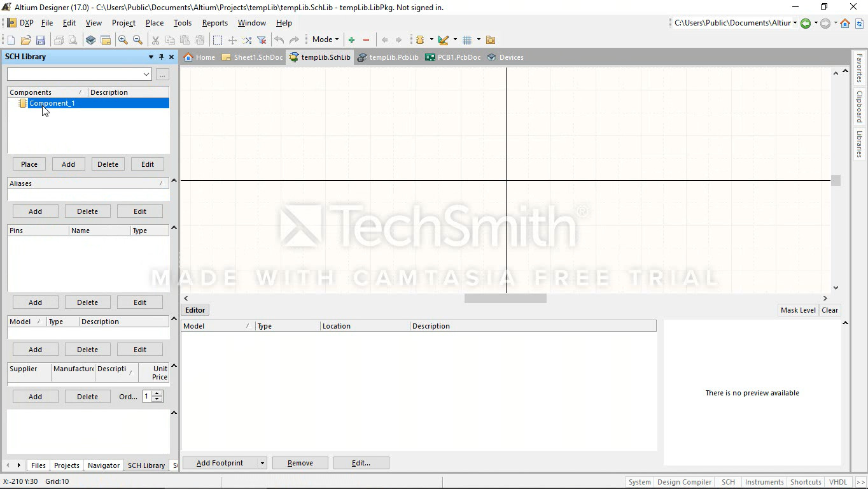Select the Cut scissors icon

(155, 40)
